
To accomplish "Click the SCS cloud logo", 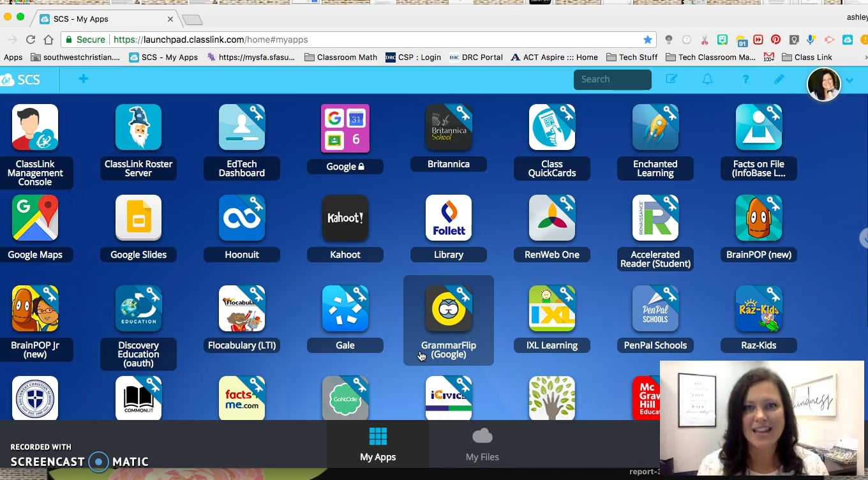I will click(x=20, y=80).
